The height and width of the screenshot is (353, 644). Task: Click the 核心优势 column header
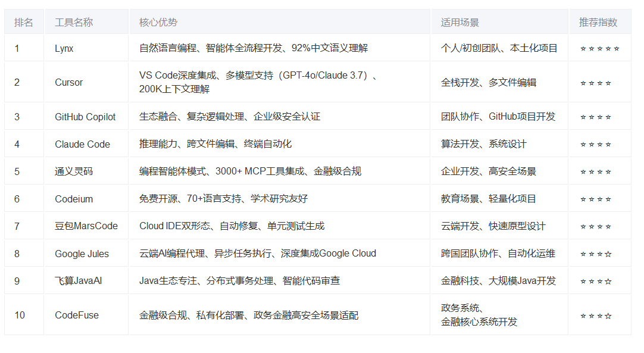(279, 22)
